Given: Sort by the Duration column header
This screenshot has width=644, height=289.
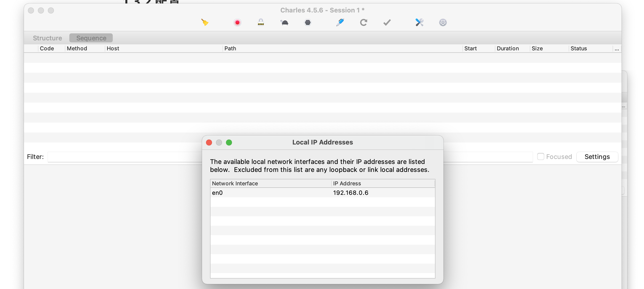Looking at the screenshot, I should click(508, 49).
